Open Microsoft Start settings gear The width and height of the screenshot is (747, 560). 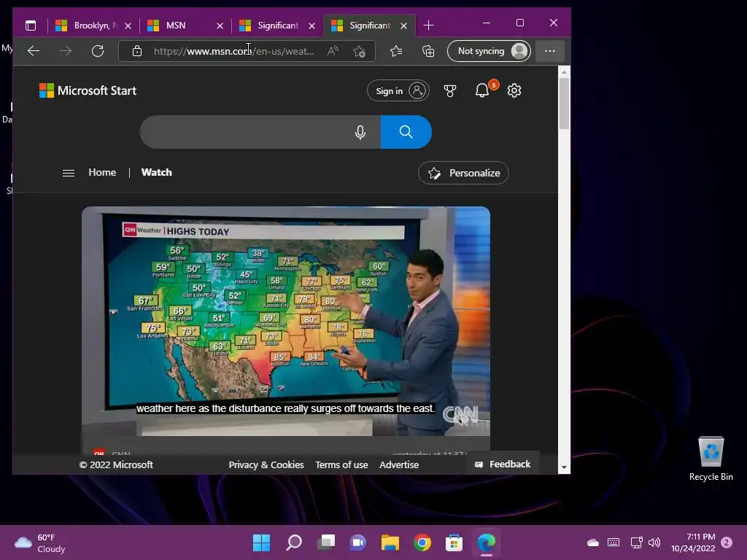click(x=514, y=90)
